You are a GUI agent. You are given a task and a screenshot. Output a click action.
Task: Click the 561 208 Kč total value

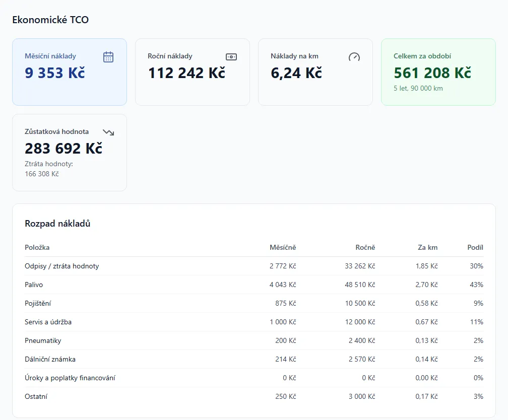[x=432, y=73]
